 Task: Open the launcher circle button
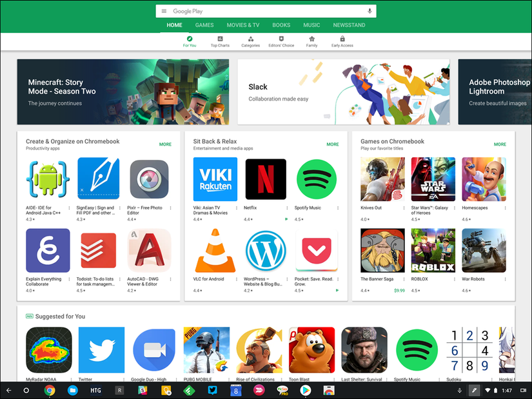click(x=26, y=391)
